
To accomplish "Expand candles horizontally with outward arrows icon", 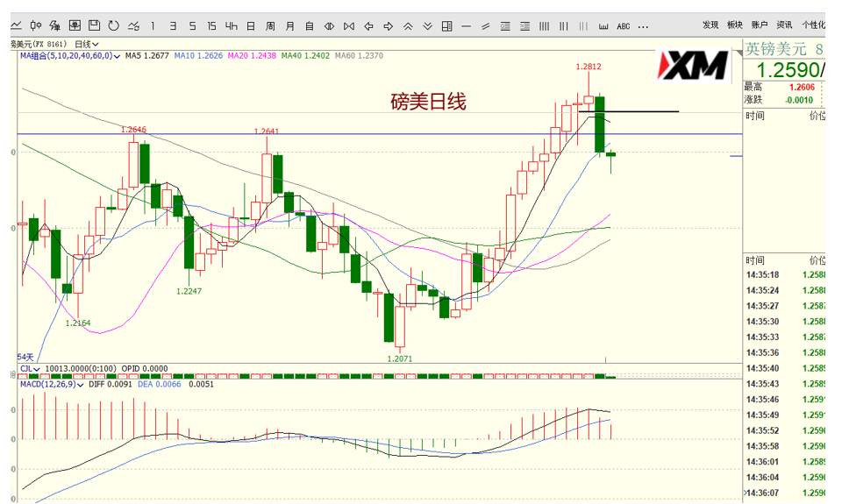I will (x=329, y=25).
